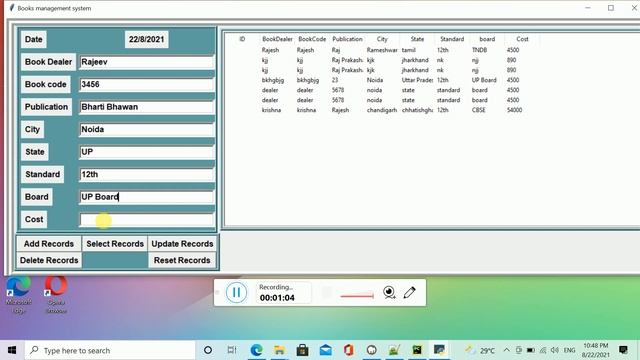Focus the Standard field containing 12th
This screenshot has height=360, width=640.
point(147,174)
